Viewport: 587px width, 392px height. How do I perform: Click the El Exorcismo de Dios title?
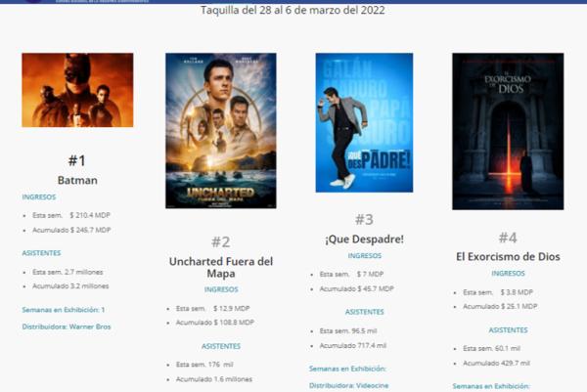point(508,257)
